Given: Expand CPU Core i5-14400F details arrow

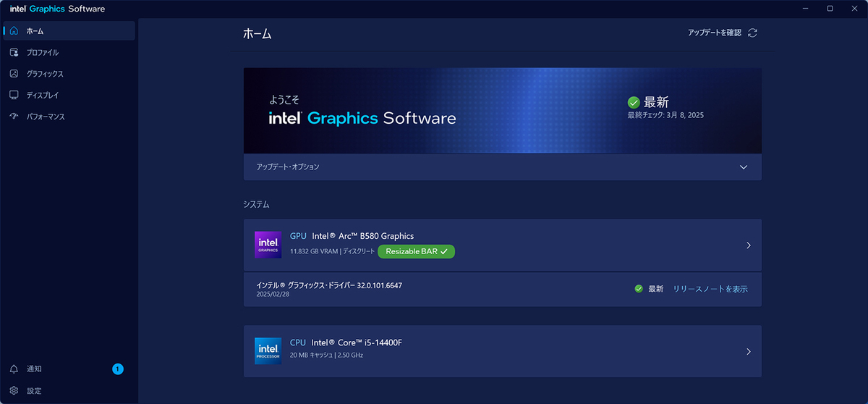Looking at the screenshot, I should tap(749, 351).
